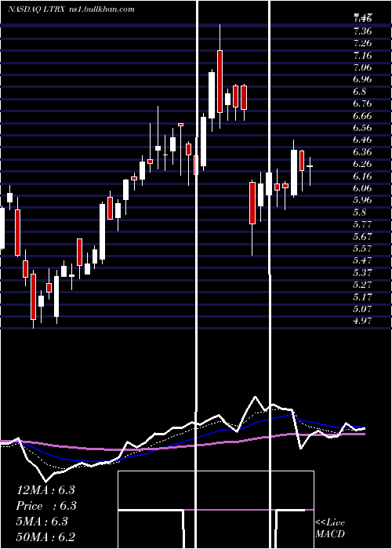Click the 7.16 price axis label
Image resolution: width=392 pixels, height=549 pixels.
pos(362,56)
